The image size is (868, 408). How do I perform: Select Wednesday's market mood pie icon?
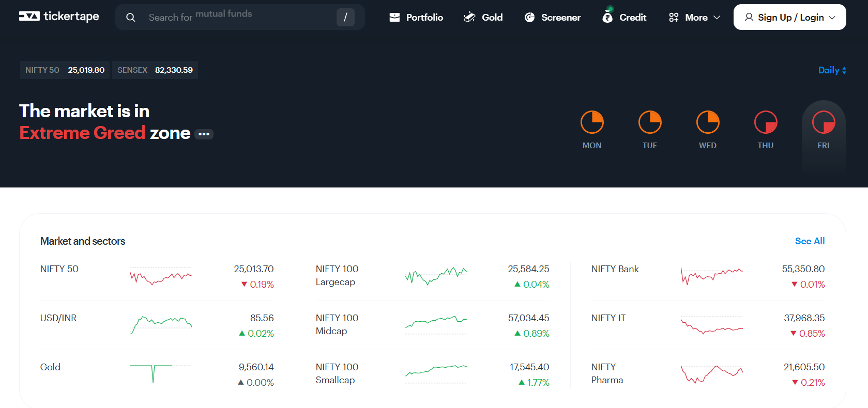pos(708,123)
